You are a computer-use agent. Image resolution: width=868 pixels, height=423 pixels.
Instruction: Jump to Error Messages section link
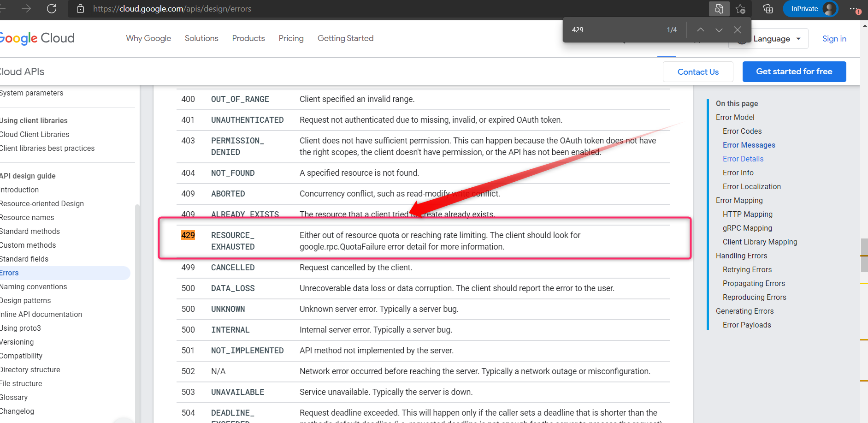[749, 145]
